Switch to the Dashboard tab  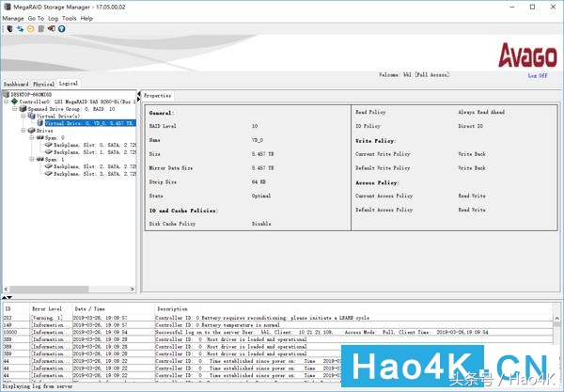pyautogui.click(x=16, y=84)
